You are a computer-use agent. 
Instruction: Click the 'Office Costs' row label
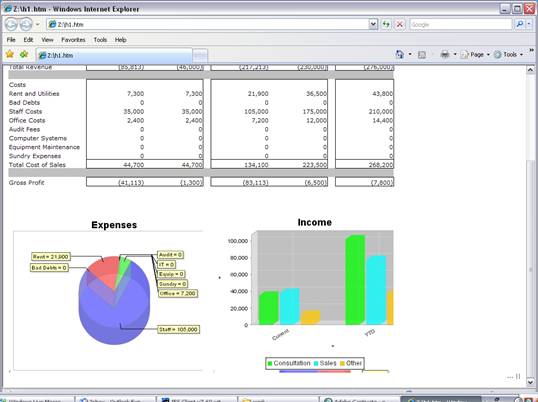[x=27, y=120]
